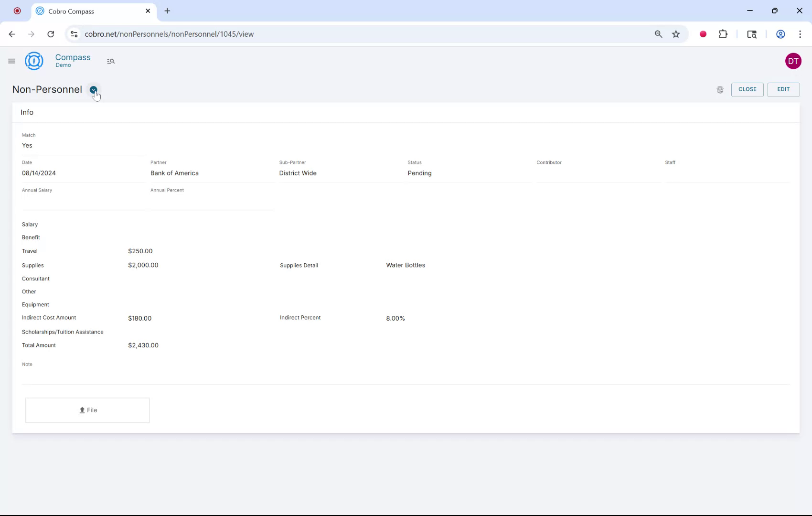Screen dimensions: 812x516
Task: Open the list search icon in header
Action: (x=110, y=61)
